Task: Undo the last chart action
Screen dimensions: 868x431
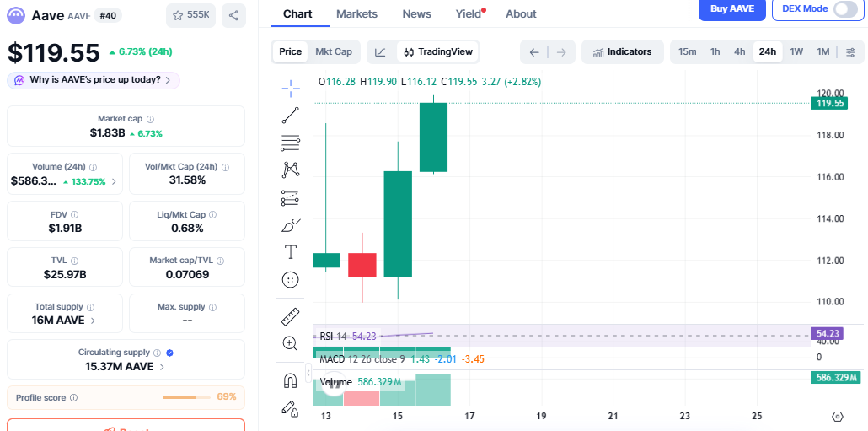Action: click(534, 52)
